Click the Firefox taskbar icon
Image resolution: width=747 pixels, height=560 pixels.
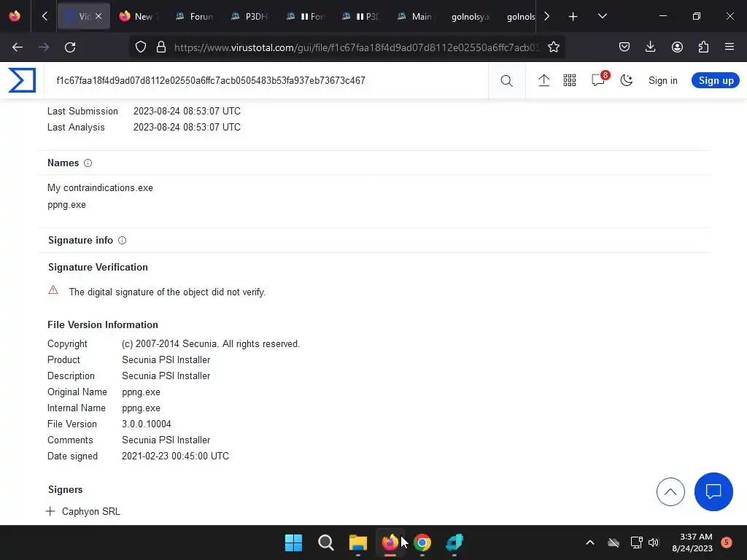[x=390, y=542]
